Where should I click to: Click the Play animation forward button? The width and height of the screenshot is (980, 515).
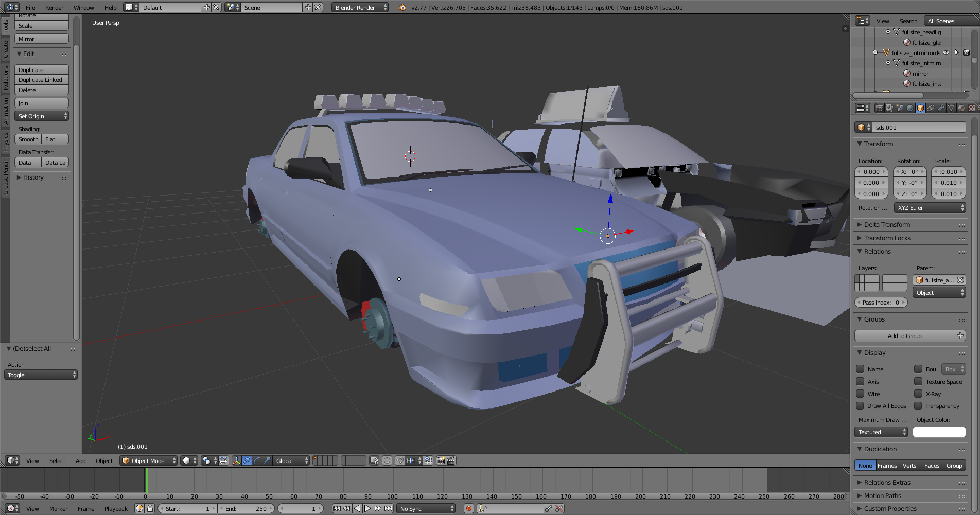pos(367,508)
